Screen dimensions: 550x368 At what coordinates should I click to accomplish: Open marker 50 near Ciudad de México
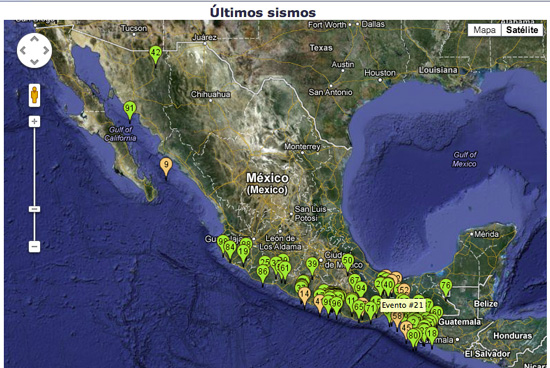347,263
